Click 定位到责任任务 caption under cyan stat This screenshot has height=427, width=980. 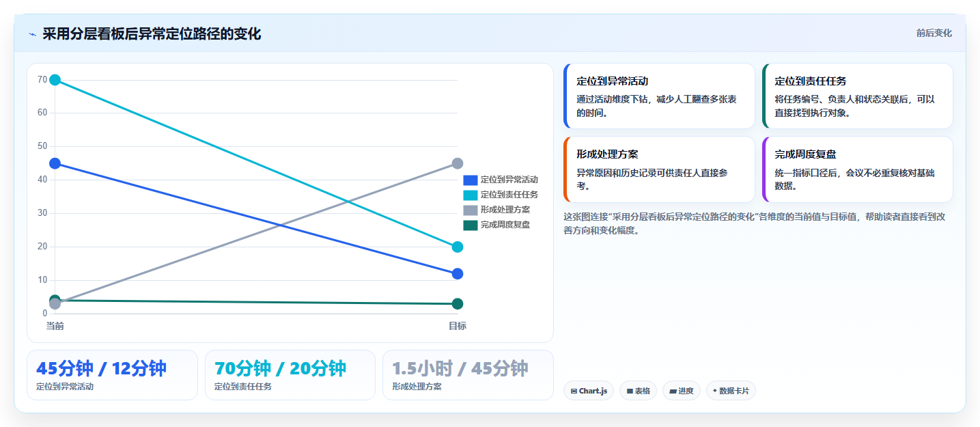(243, 387)
